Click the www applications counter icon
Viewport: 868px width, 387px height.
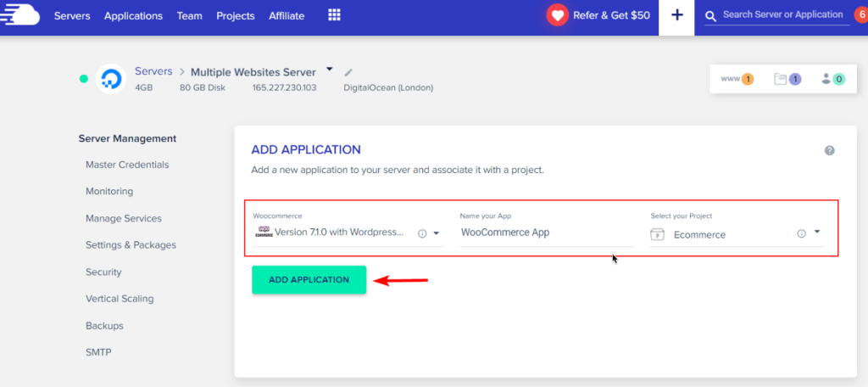[737, 79]
